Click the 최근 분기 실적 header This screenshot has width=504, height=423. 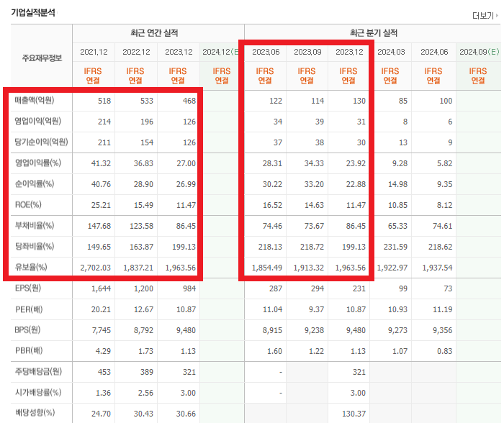coord(374,33)
